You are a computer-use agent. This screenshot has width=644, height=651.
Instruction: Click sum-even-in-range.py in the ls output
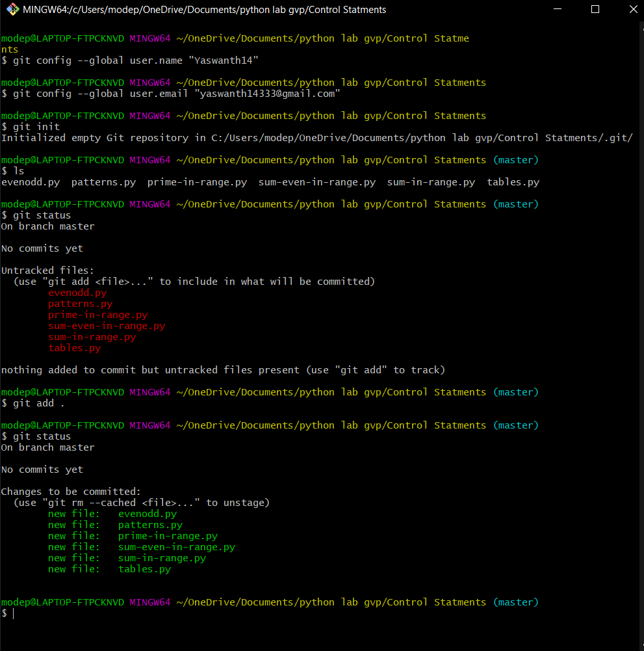(x=317, y=182)
